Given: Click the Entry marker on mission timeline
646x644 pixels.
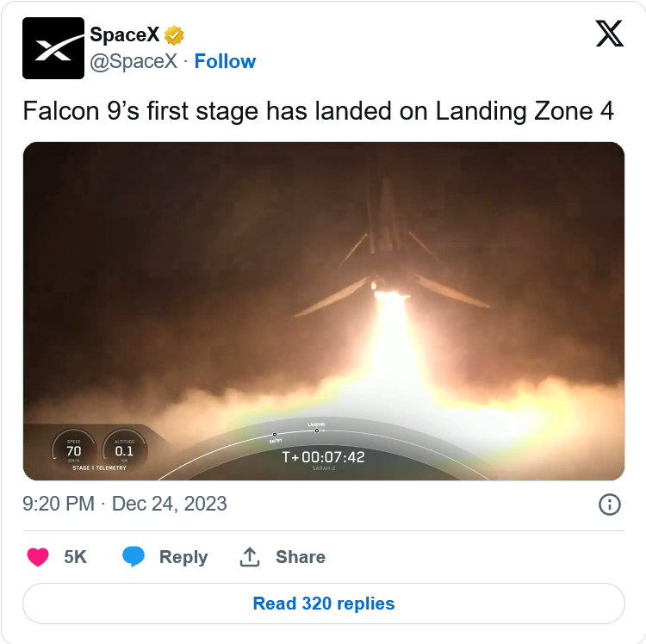Looking at the screenshot, I should point(275,435).
